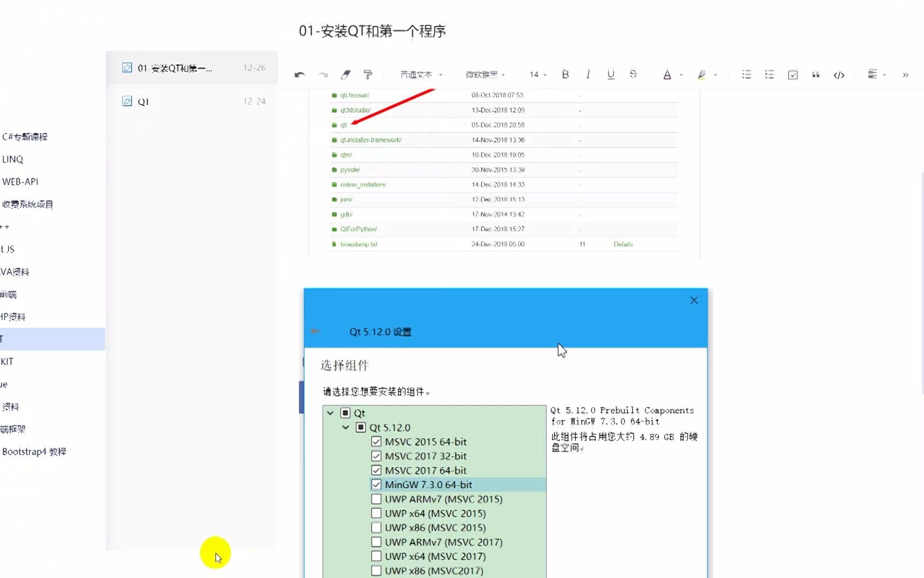
Task: Toggle the Qt root tri-state checkbox
Action: tap(345, 413)
